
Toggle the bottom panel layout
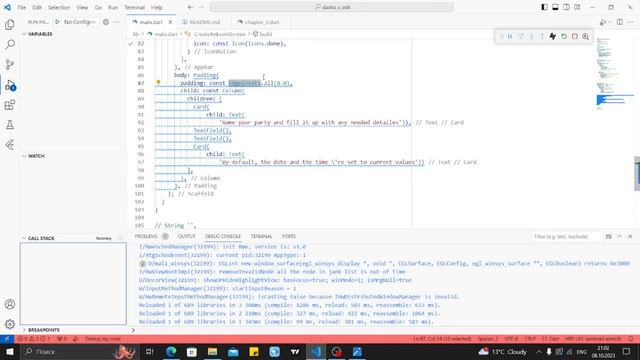coord(556,7)
